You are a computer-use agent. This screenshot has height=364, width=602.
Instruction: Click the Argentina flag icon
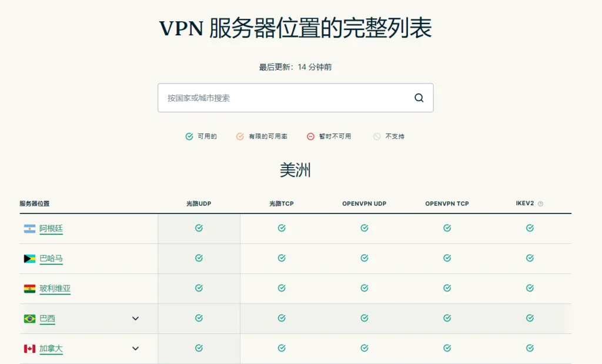29,229
